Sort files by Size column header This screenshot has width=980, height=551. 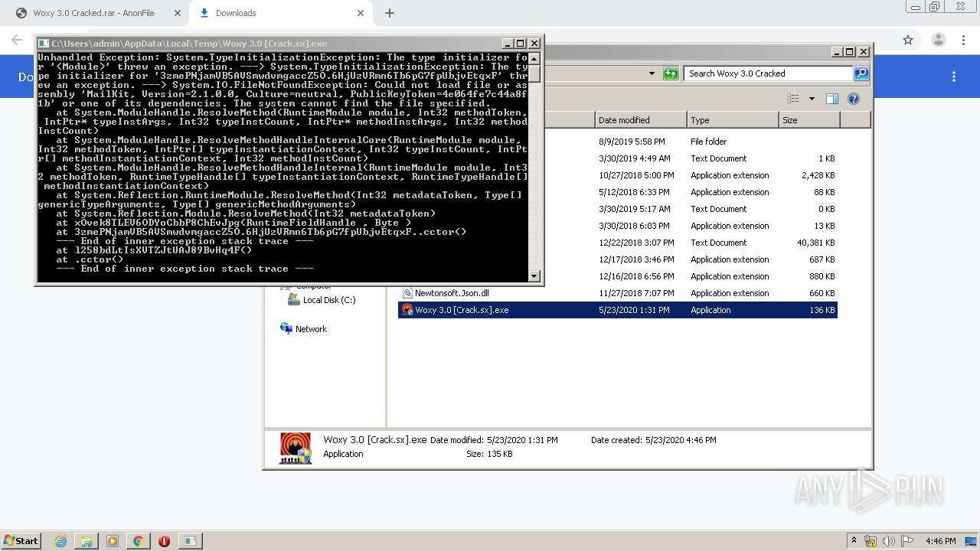click(x=809, y=120)
